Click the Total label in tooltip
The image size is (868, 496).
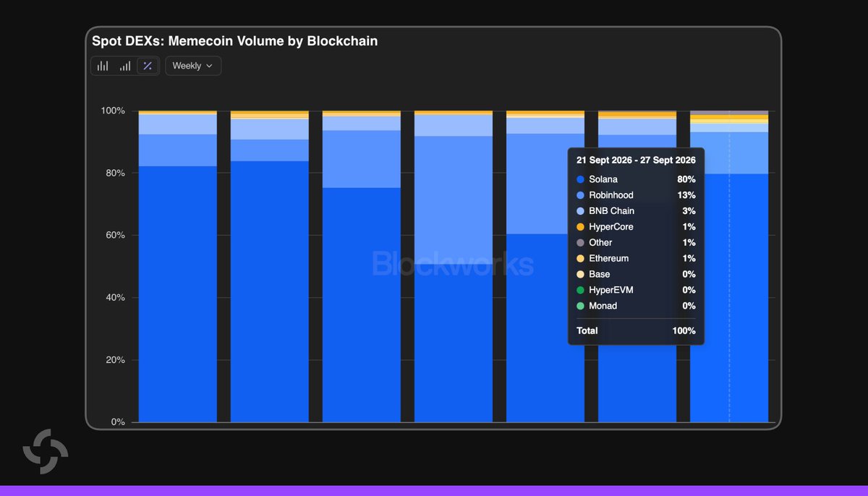tap(587, 331)
